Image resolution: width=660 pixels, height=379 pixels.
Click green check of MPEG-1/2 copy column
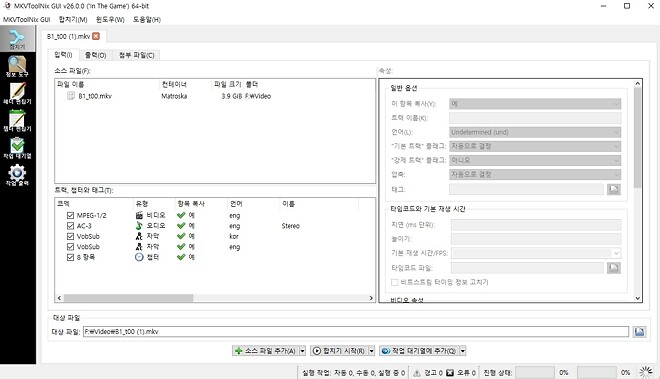(x=181, y=215)
